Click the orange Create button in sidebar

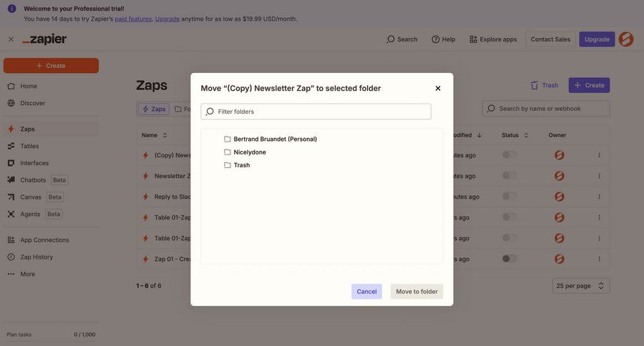[x=51, y=66]
